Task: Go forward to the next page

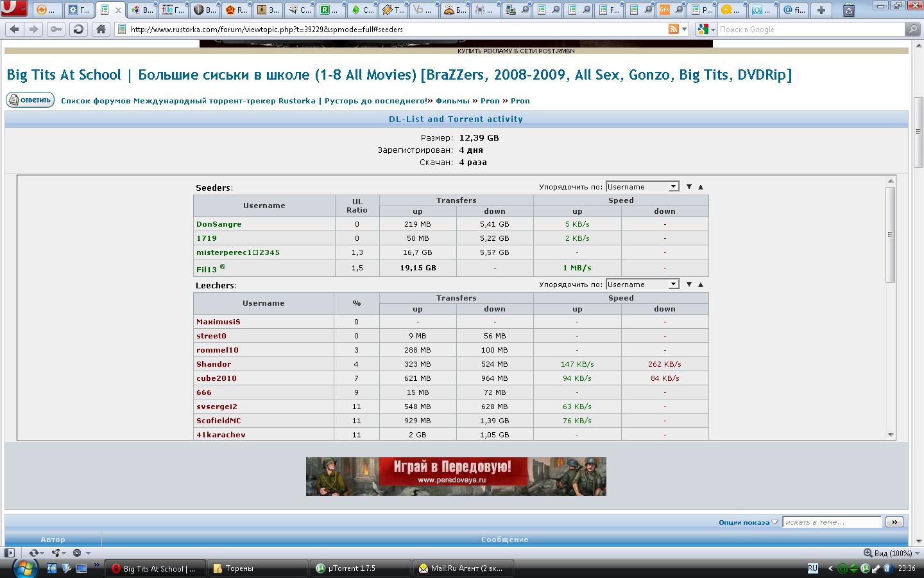Action: click(34, 29)
